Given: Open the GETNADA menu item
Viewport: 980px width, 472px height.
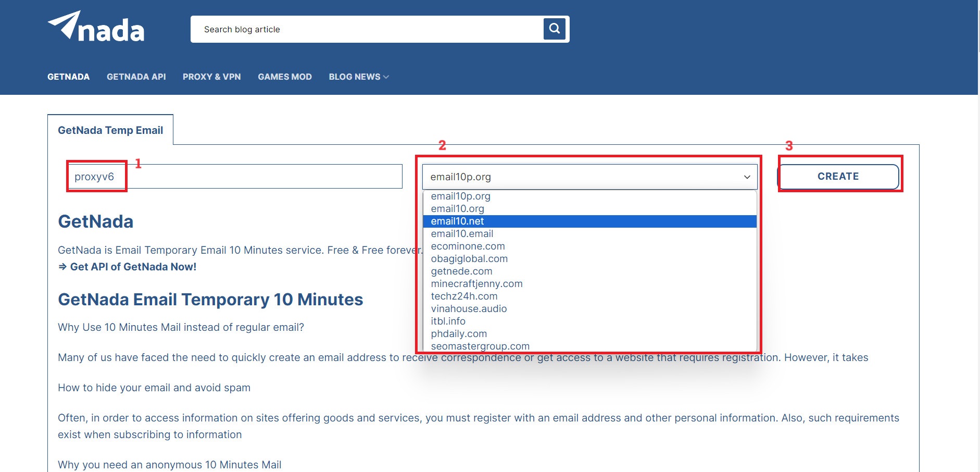Looking at the screenshot, I should (x=68, y=77).
